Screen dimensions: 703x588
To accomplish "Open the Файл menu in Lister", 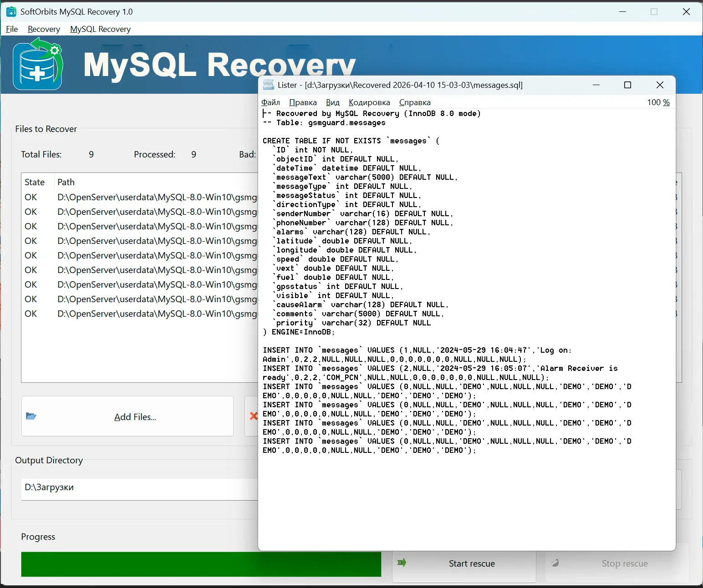I will pyautogui.click(x=270, y=102).
